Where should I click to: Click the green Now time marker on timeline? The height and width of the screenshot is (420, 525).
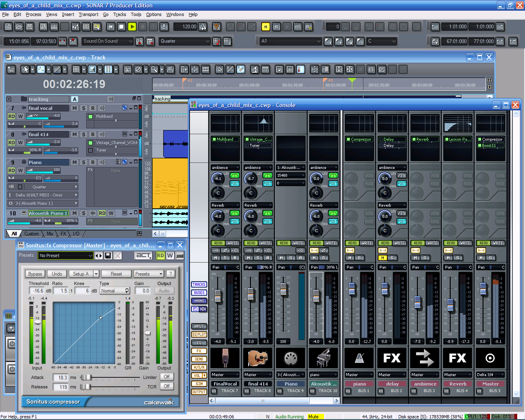click(352, 80)
